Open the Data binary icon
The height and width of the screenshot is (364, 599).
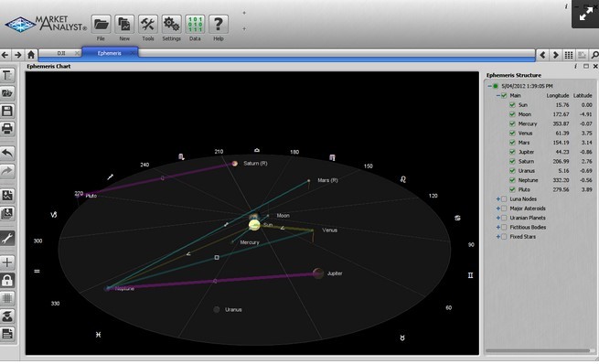[195, 25]
